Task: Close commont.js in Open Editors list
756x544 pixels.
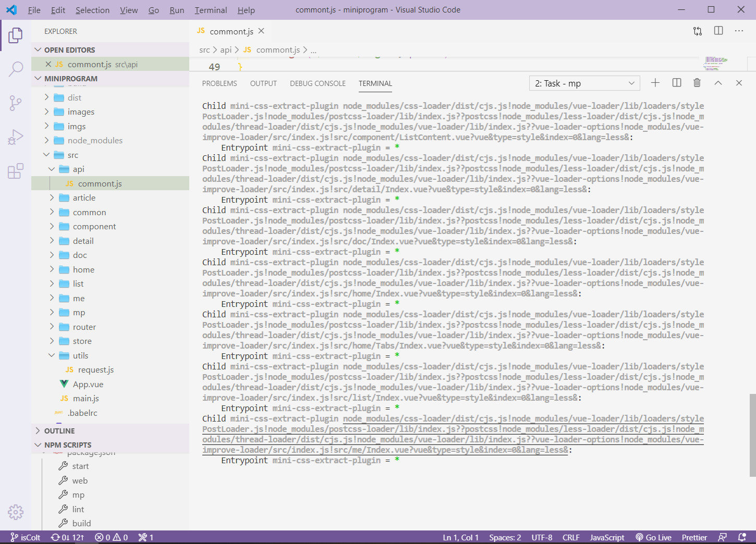Action: click(48, 64)
